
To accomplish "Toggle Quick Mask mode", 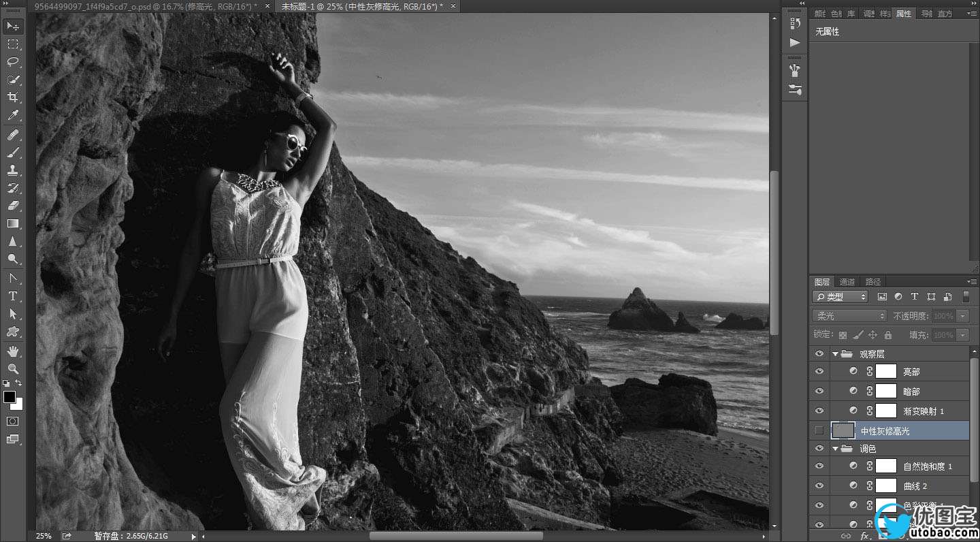I will click(x=12, y=421).
